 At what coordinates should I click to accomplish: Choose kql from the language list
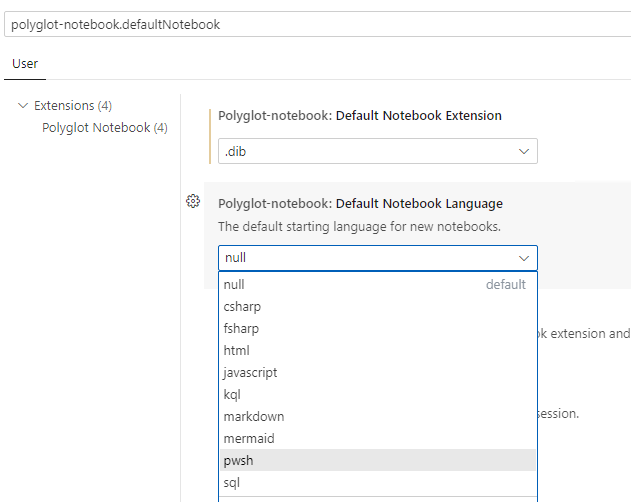pyautogui.click(x=377, y=395)
